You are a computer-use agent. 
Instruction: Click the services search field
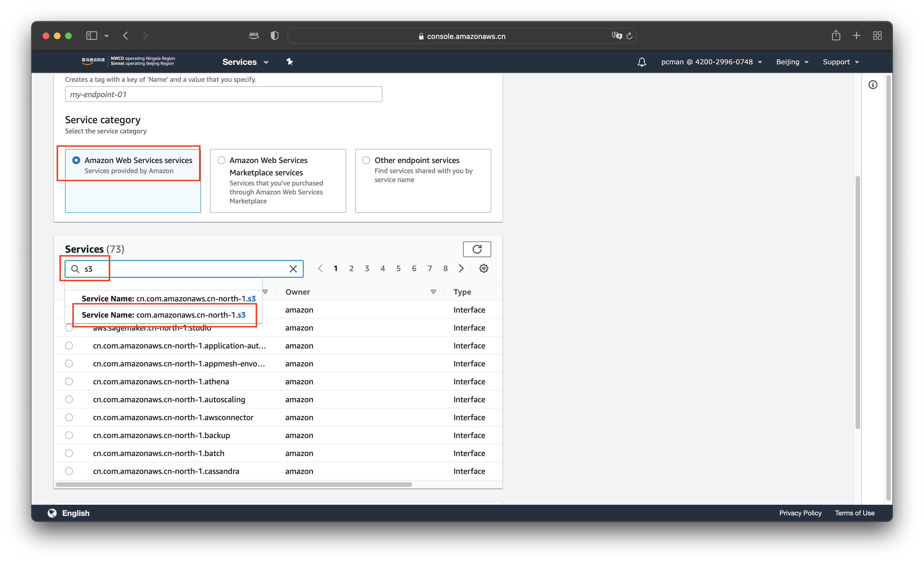pos(184,269)
